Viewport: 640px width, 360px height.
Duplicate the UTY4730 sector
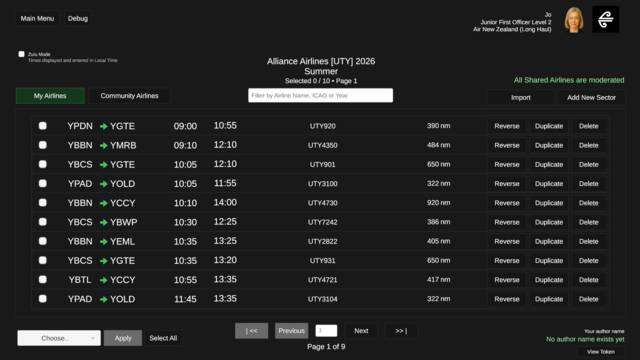click(549, 203)
